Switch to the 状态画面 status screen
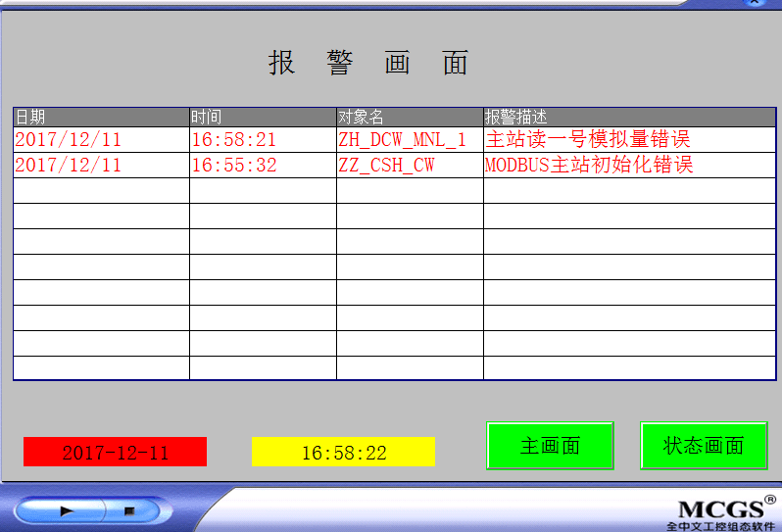The width and height of the screenshot is (782, 532). point(704,446)
